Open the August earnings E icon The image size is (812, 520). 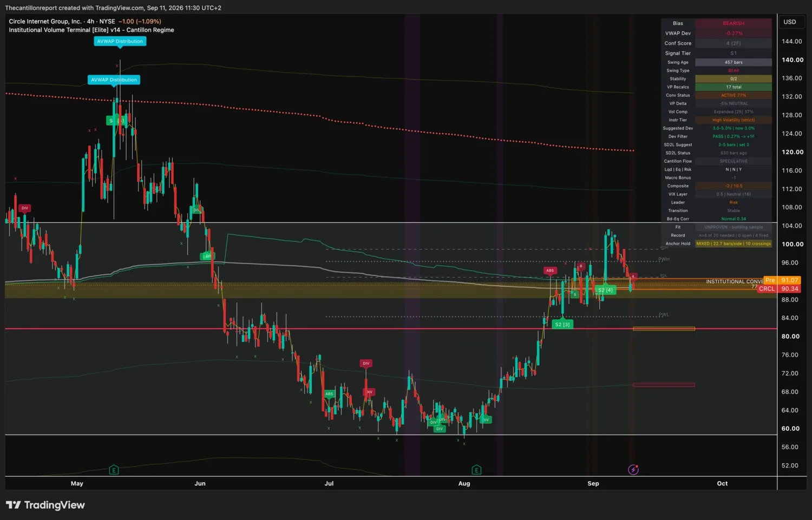476,470
